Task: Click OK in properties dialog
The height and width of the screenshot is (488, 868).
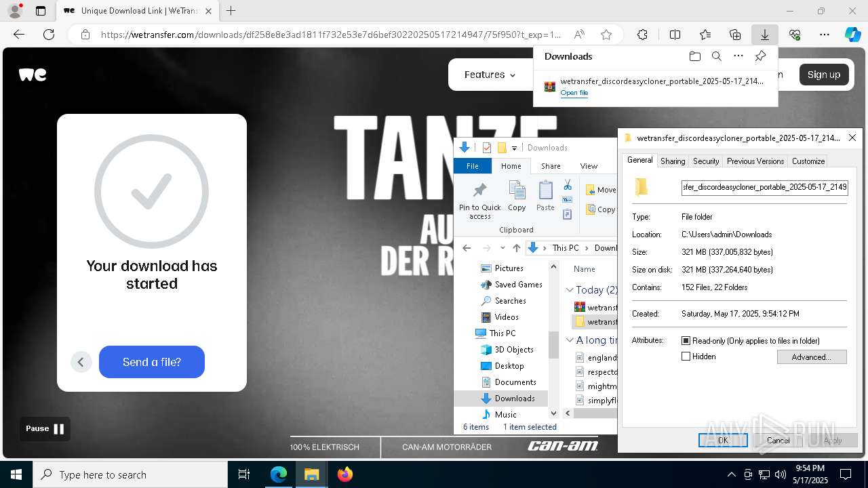Action: click(x=723, y=440)
